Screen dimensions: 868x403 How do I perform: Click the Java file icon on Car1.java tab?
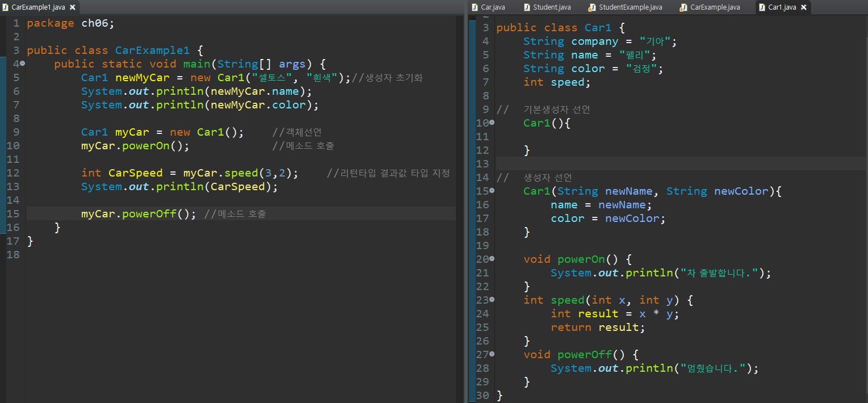pyautogui.click(x=762, y=7)
